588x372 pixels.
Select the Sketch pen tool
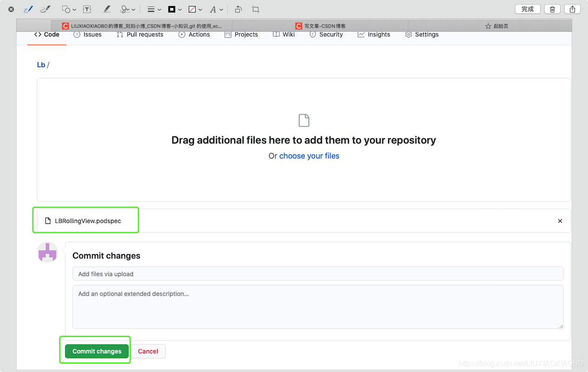click(28, 9)
